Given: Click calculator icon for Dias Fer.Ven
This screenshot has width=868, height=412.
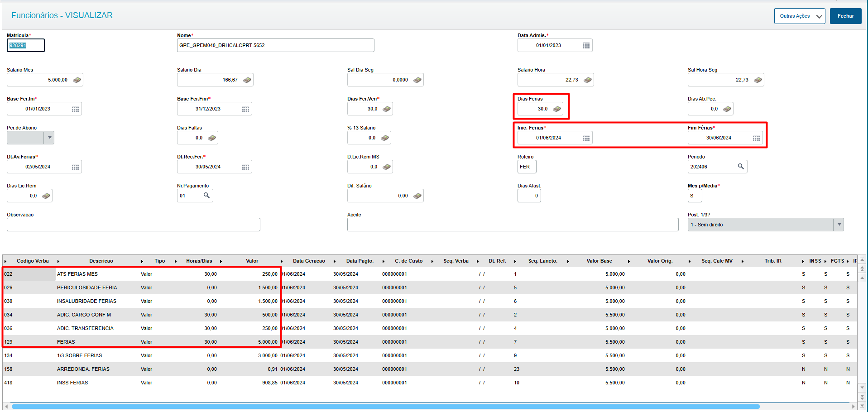Looking at the screenshot, I should 387,109.
